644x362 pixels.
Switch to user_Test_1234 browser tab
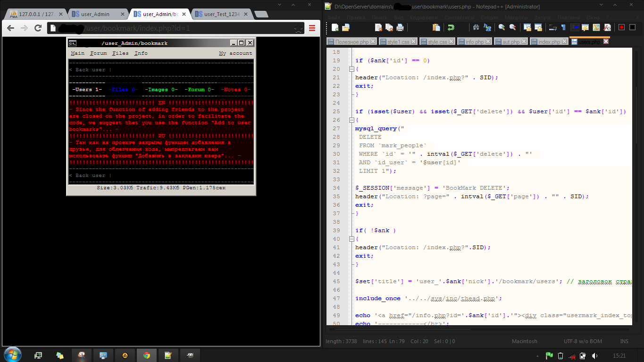222,14
